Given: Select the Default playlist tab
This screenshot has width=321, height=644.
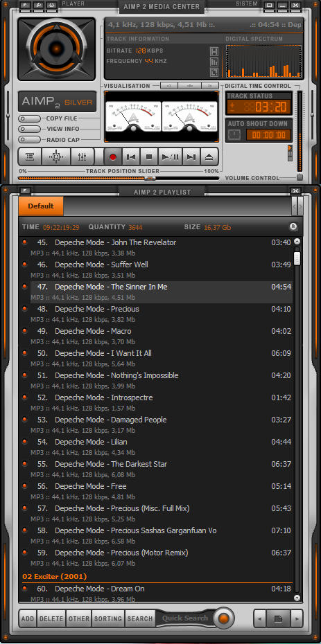Looking at the screenshot, I should (41, 206).
